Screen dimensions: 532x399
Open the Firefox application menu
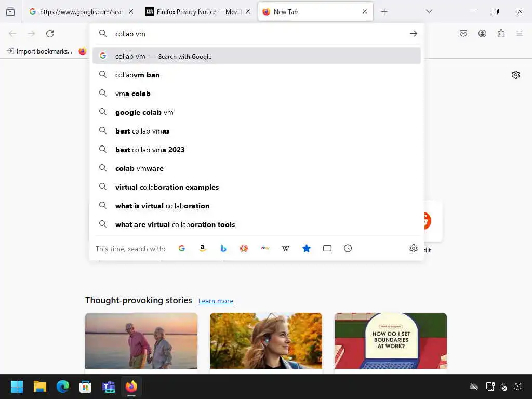520,33
